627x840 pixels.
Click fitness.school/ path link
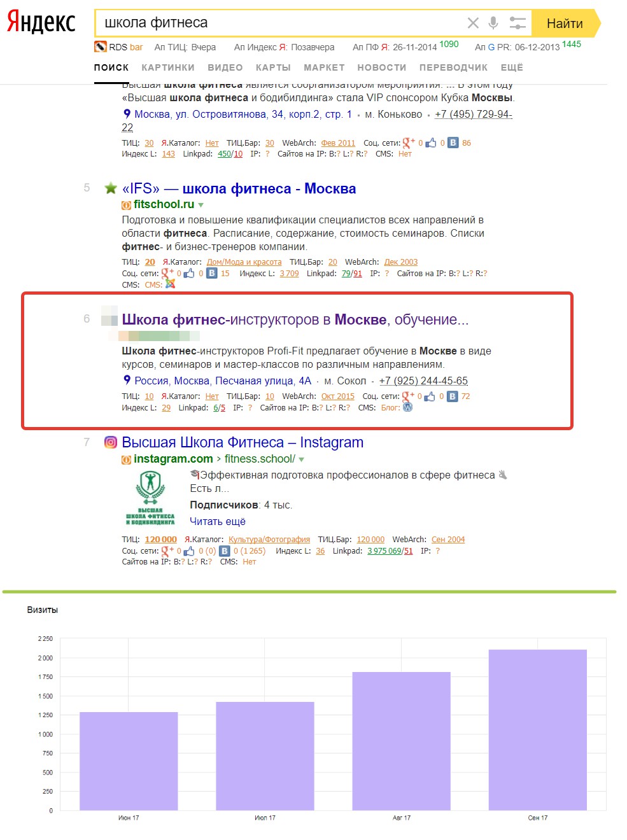(260, 459)
